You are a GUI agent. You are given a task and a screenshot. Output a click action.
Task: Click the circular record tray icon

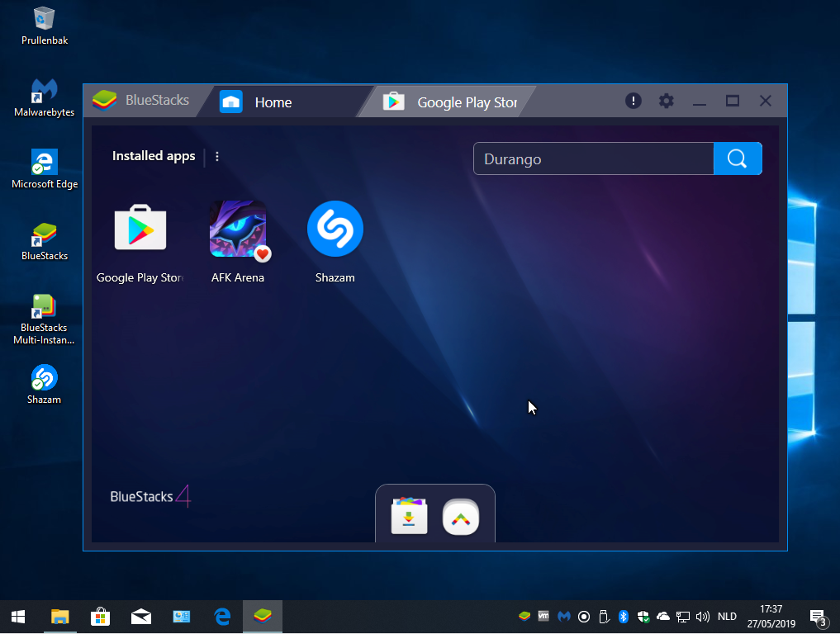(584, 617)
